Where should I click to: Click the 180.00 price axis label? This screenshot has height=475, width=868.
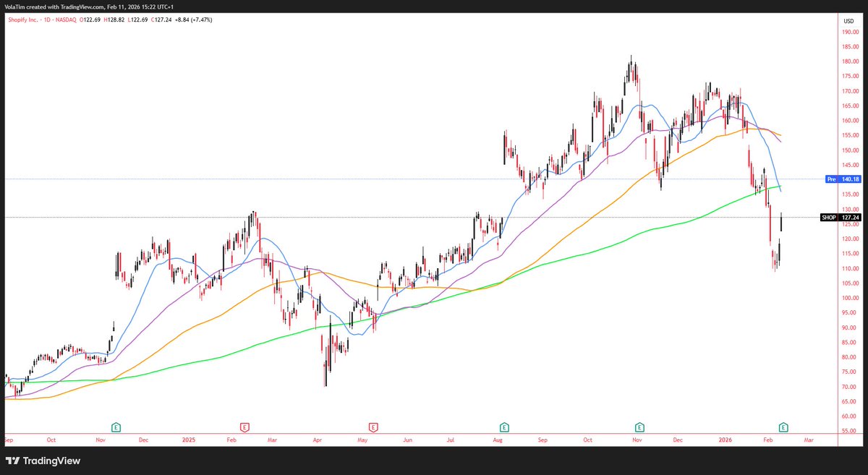pos(848,61)
